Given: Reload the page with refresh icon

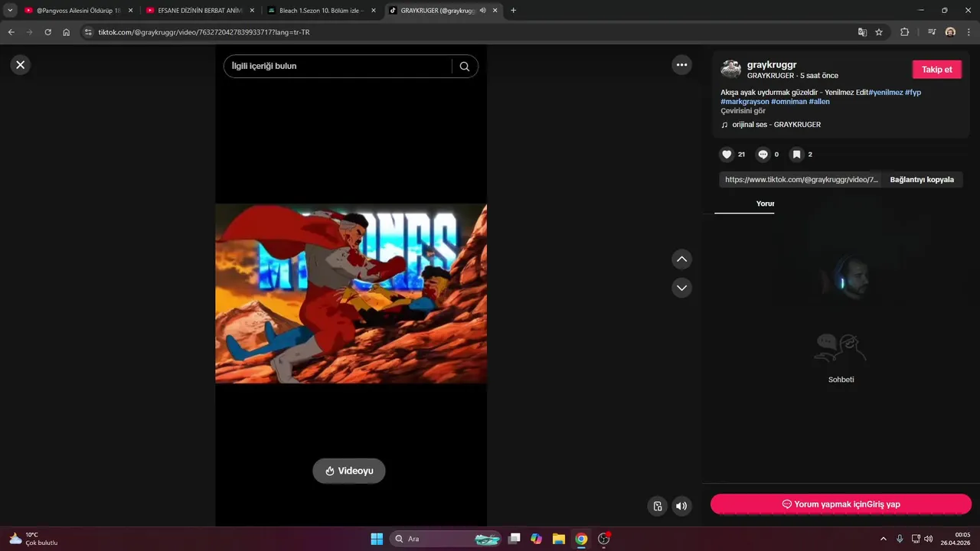Looking at the screenshot, I should point(47,32).
